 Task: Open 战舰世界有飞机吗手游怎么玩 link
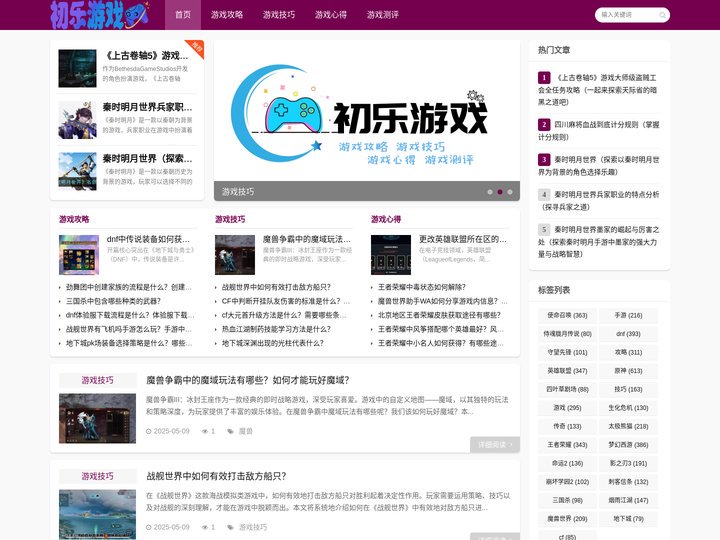(x=129, y=329)
